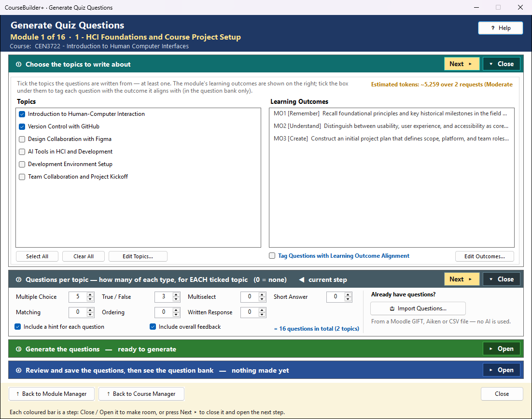
Task: Click the step 1 circled number icon
Action: point(19,64)
